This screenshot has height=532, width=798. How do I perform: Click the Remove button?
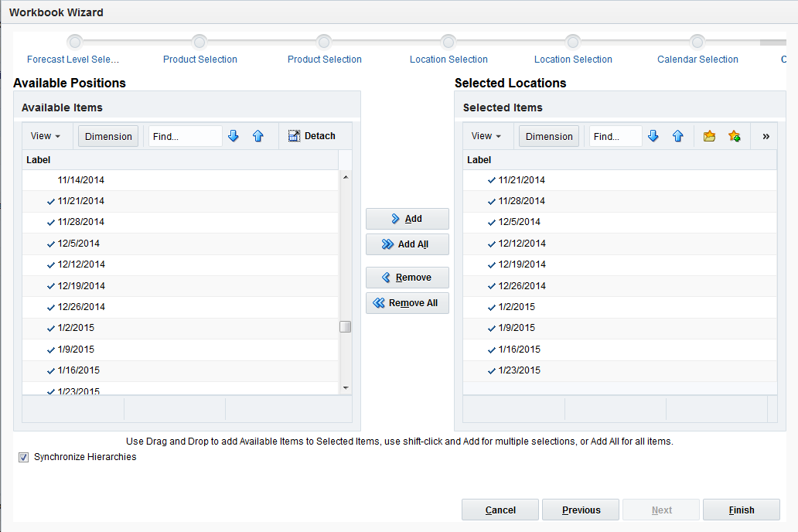[x=408, y=278]
